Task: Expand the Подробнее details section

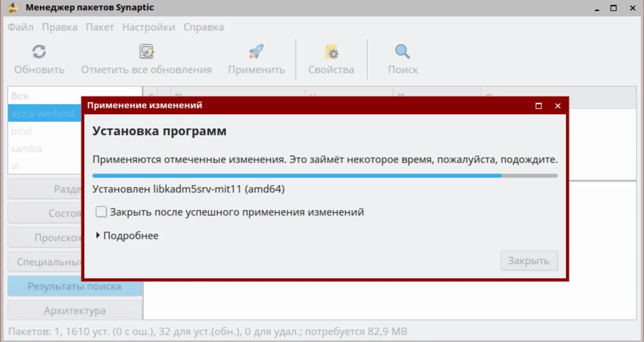Action: [127, 235]
